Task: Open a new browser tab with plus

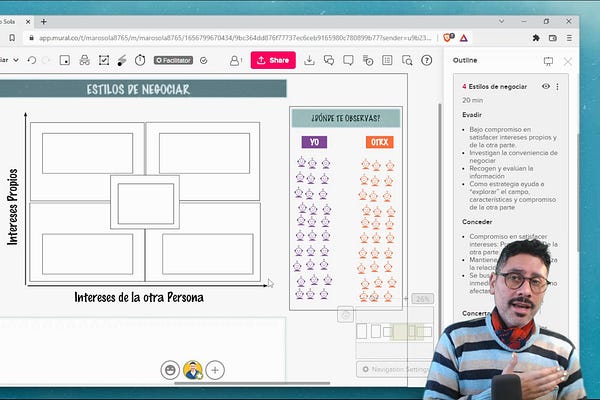Action: (44, 22)
